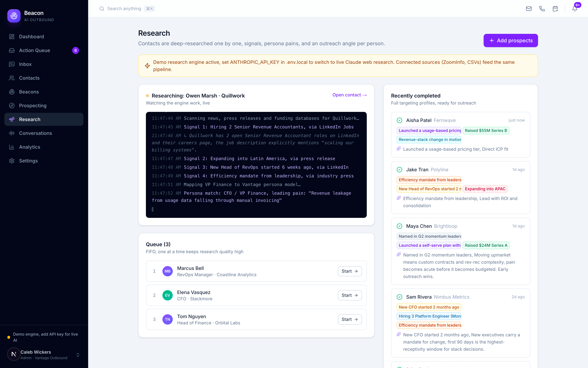Start research for Elena Vasquez
The height and width of the screenshot is (368, 588).
point(350,295)
